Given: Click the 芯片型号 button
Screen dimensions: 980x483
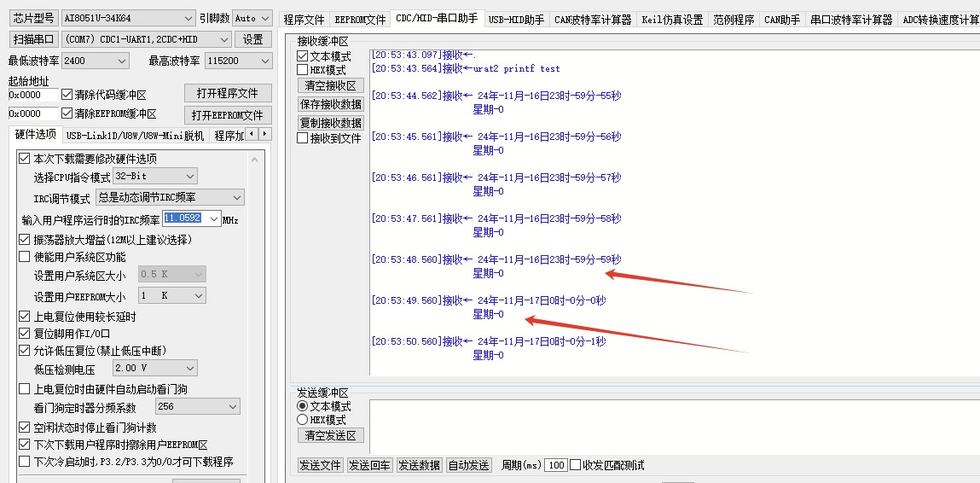Looking at the screenshot, I should [x=34, y=19].
